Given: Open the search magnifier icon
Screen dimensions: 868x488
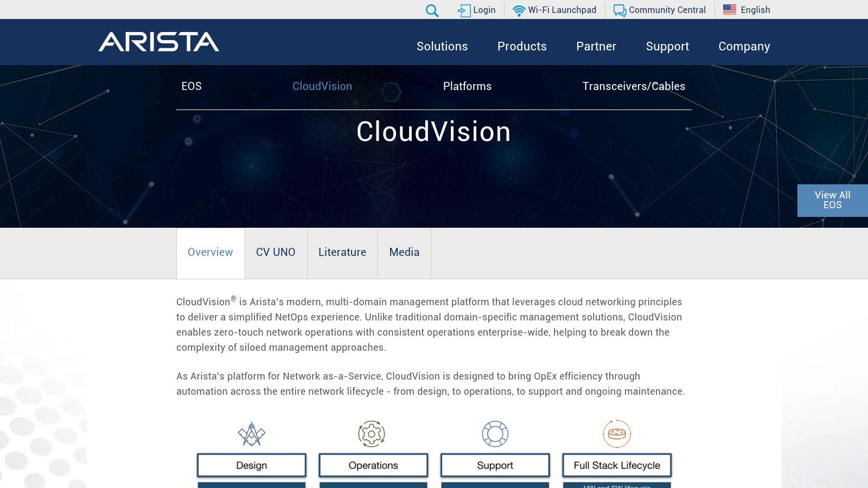Looking at the screenshot, I should tap(432, 10).
